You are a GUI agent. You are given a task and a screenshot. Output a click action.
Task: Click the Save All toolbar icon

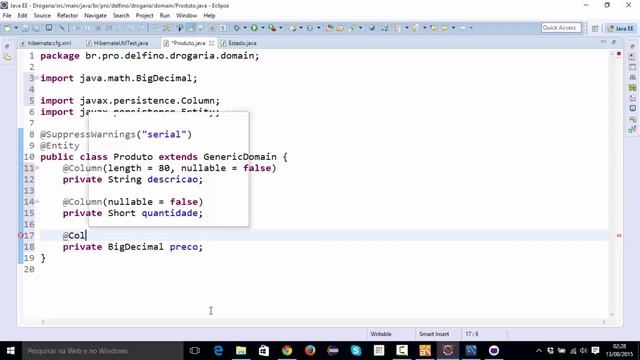point(36,28)
